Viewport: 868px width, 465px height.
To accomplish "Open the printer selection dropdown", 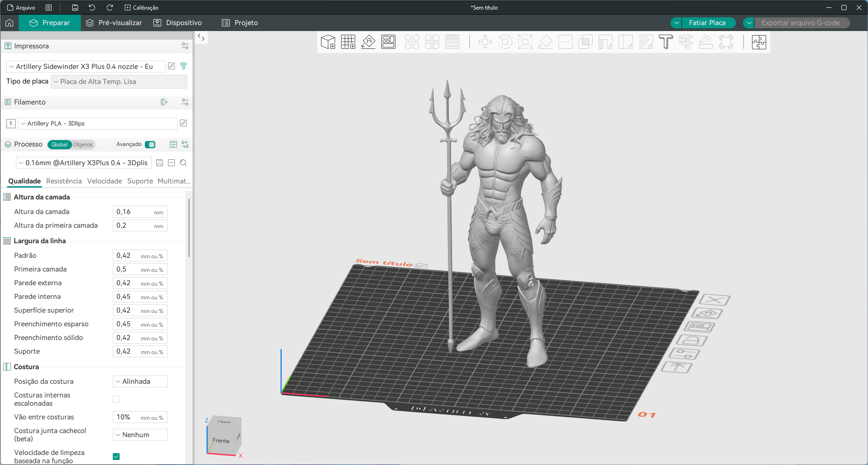I will [86, 67].
